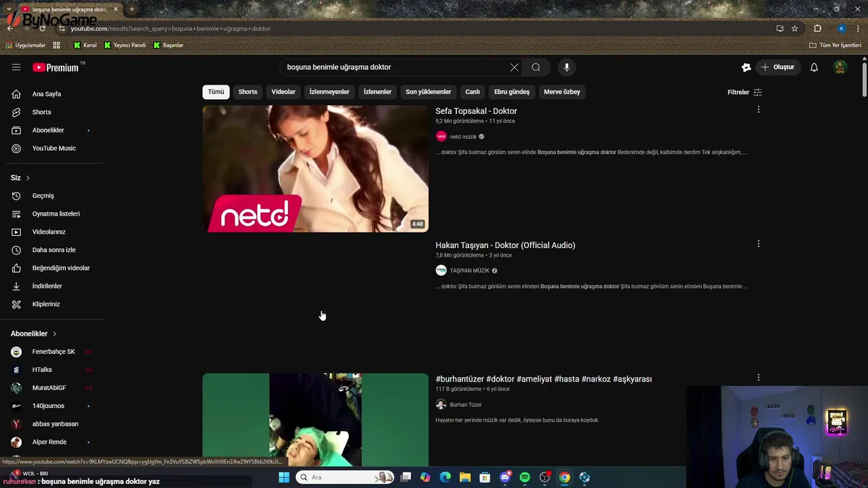This screenshot has height=488, width=868.
Task: Start voice search with microphone icon
Action: pos(567,67)
